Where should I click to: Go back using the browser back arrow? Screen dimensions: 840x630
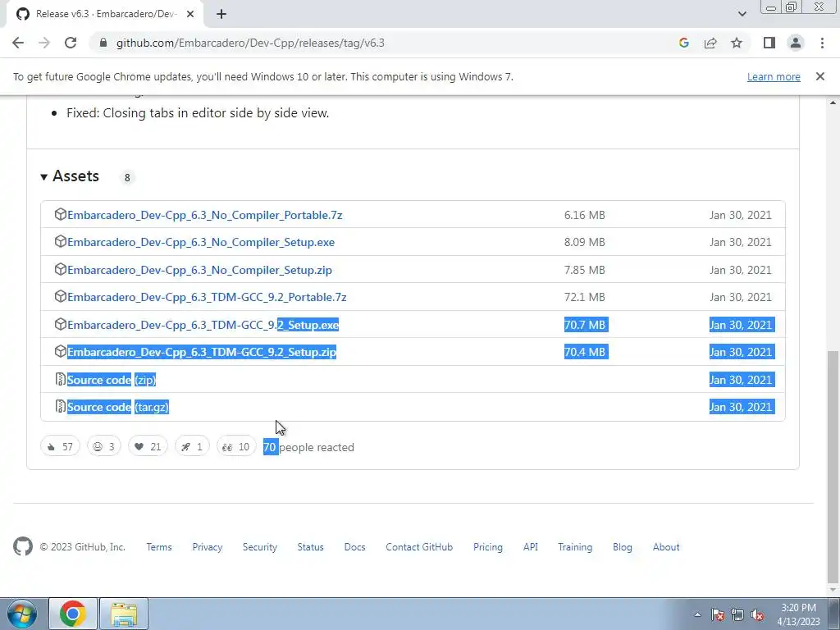[18, 43]
